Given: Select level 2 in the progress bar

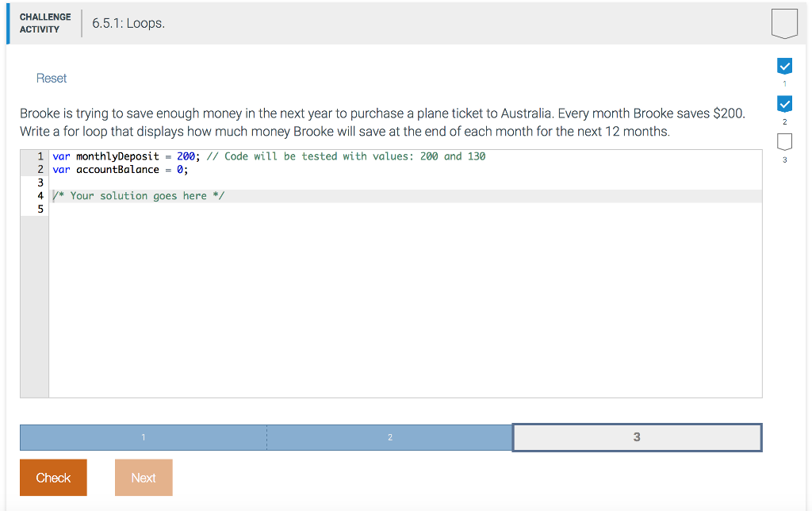Looking at the screenshot, I should (x=389, y=437).
